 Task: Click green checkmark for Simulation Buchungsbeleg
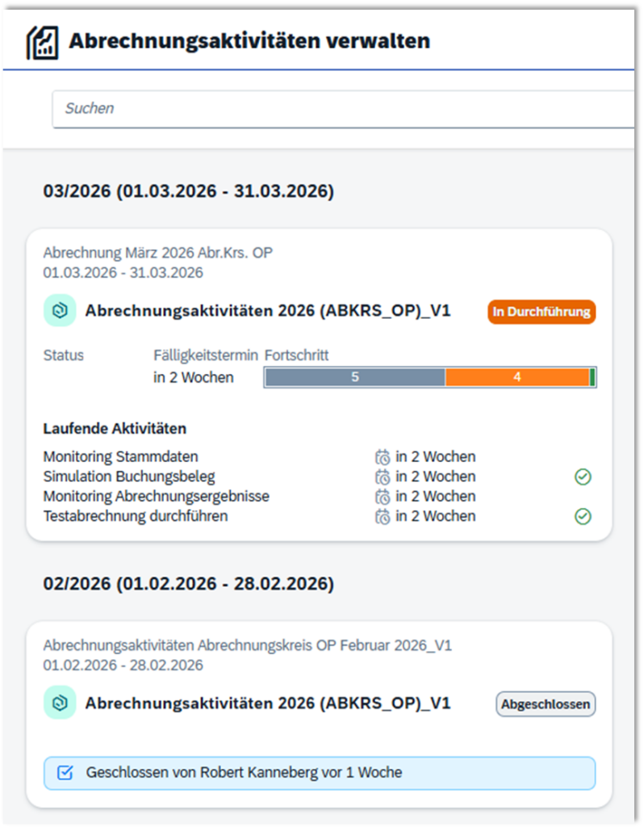click(x=583, y=476)
